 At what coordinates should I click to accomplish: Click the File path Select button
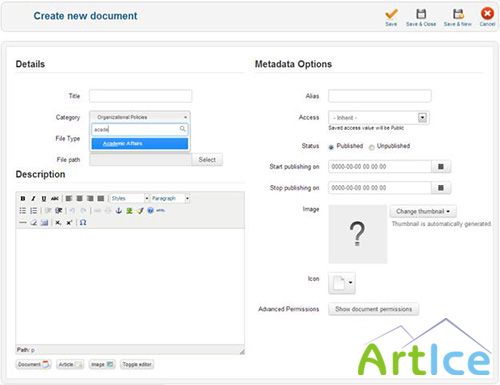pos(207,160)
